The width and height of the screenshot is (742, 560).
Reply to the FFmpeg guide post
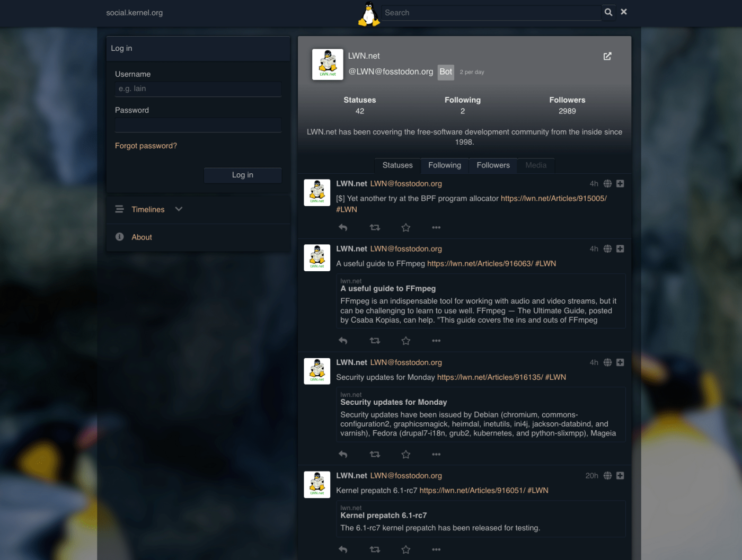point(343,341)
